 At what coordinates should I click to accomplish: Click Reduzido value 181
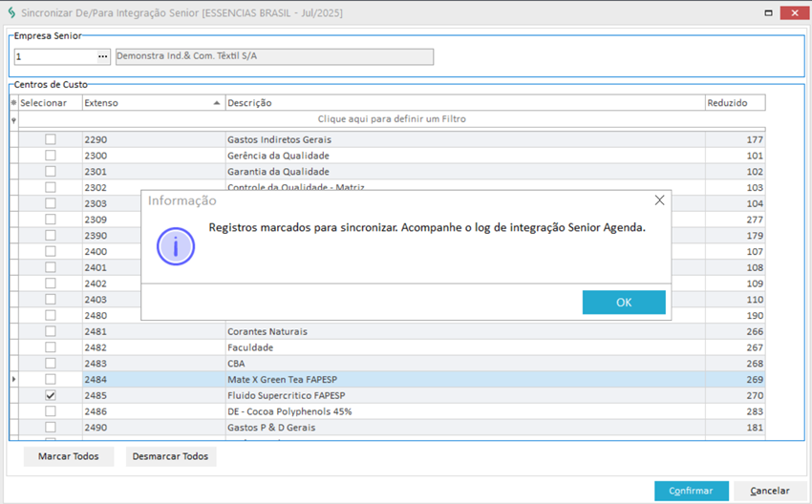735,428
